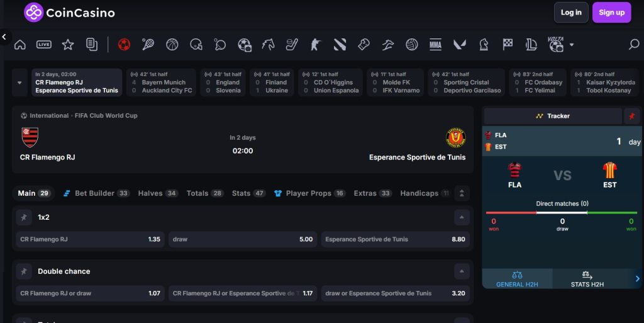The width and height of the screenshot is (644, 323).
Task: Select the Counter-Strike soldier icon
Action: tap(316, 44)
